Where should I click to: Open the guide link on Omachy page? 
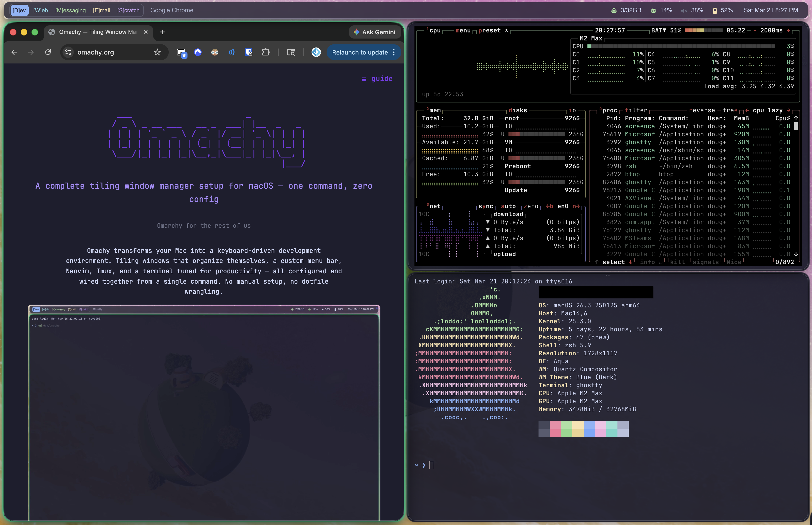point(377,79)
